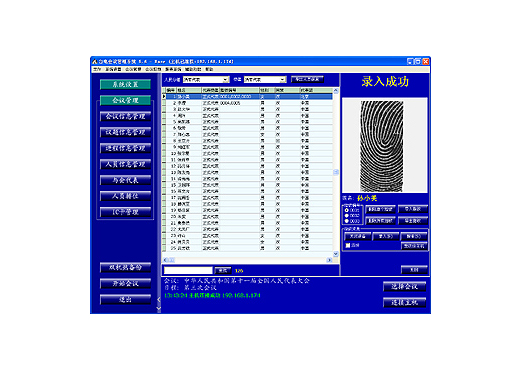
Task: Click the row pointer marker of row 1
Action: coord(164,97)
